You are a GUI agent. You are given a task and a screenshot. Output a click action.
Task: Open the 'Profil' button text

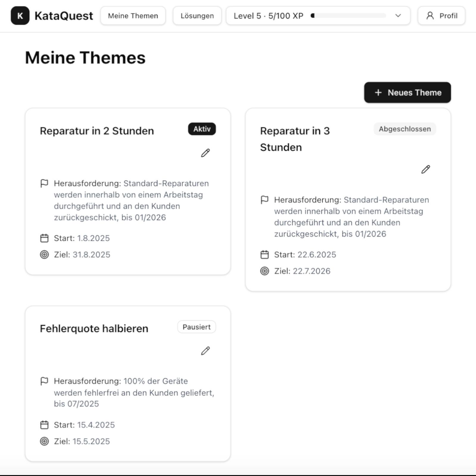[x=448, y=16]
